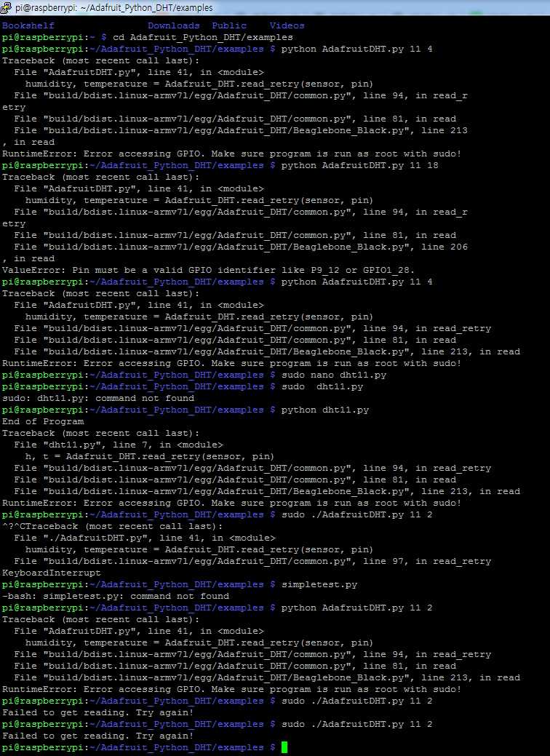This screenshot has height=756, width=550.
Task: Select the 'Downloads' directory name
Action: tap(174, 25)
